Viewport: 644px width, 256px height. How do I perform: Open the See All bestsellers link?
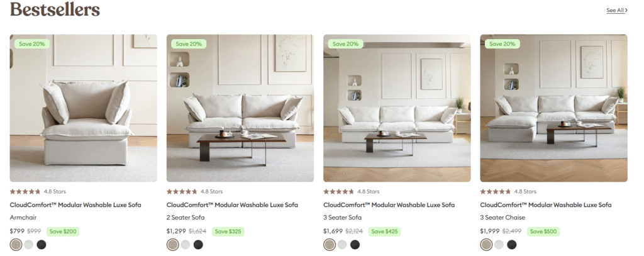point(616,10)
